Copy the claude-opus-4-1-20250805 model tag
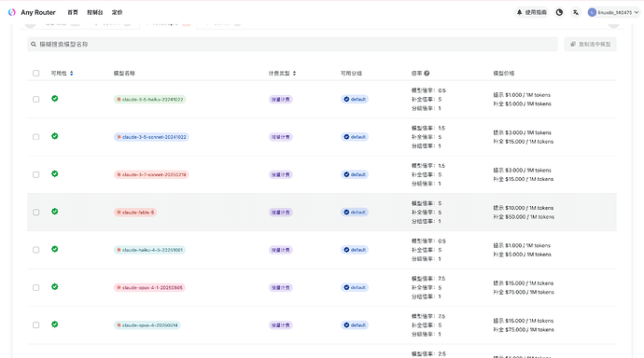644x358 pixels. [x=149, y=287]
